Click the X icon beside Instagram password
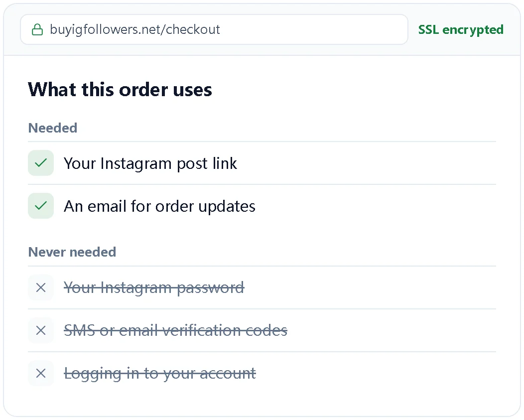Viewport: 524px width, 420px height. 41,287
